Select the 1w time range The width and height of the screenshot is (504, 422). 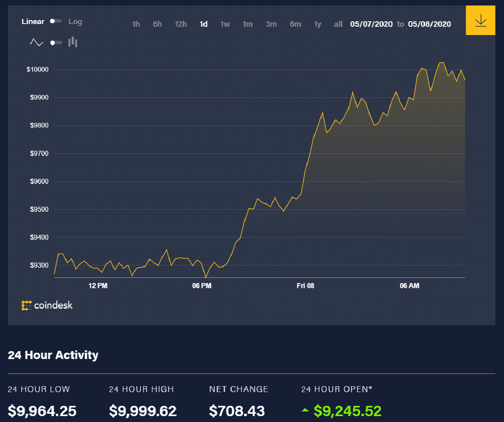(x=225, y=24)
